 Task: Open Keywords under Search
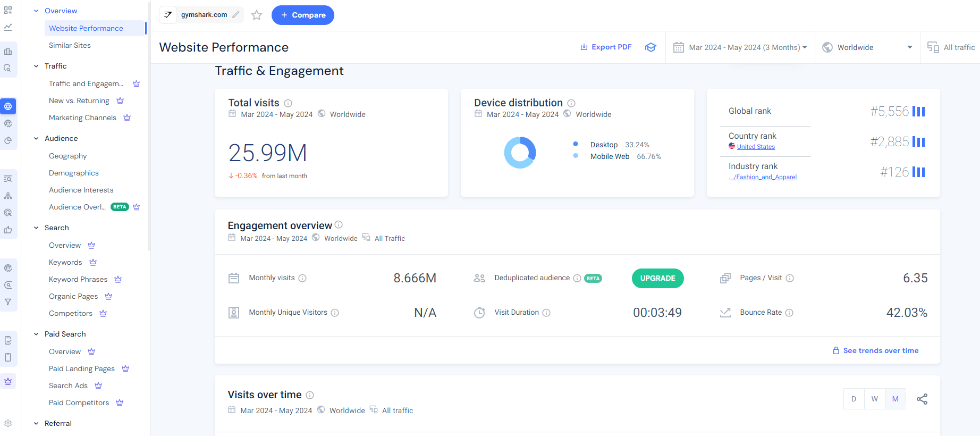point(65,262)
